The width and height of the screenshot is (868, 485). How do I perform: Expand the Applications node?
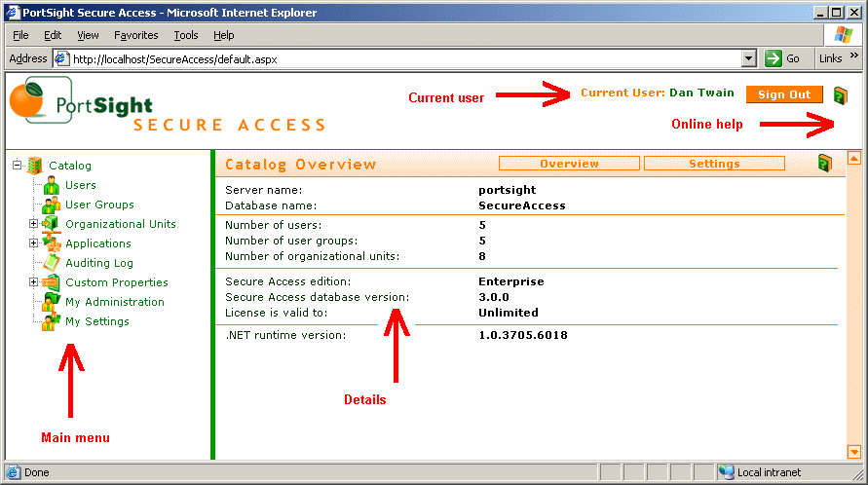33,243
